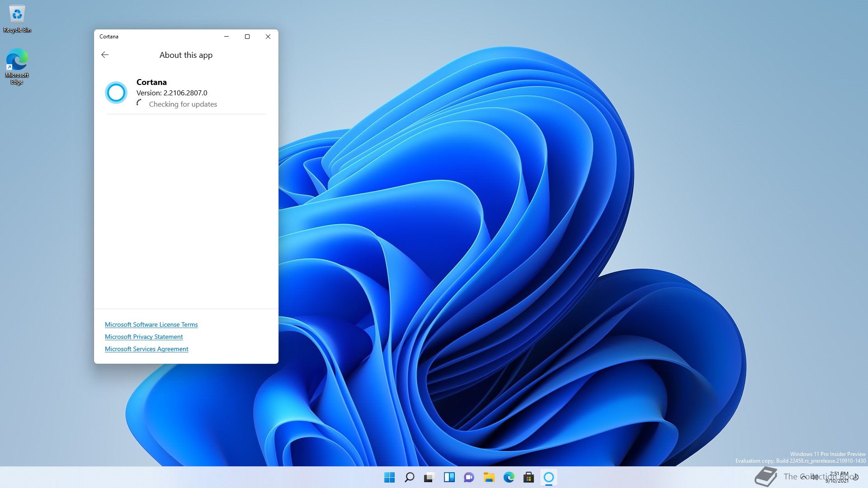Select the Microsoft Edge desktop shortcut
The height and width of the screenshot is (488, 868).
click(17, 66)
